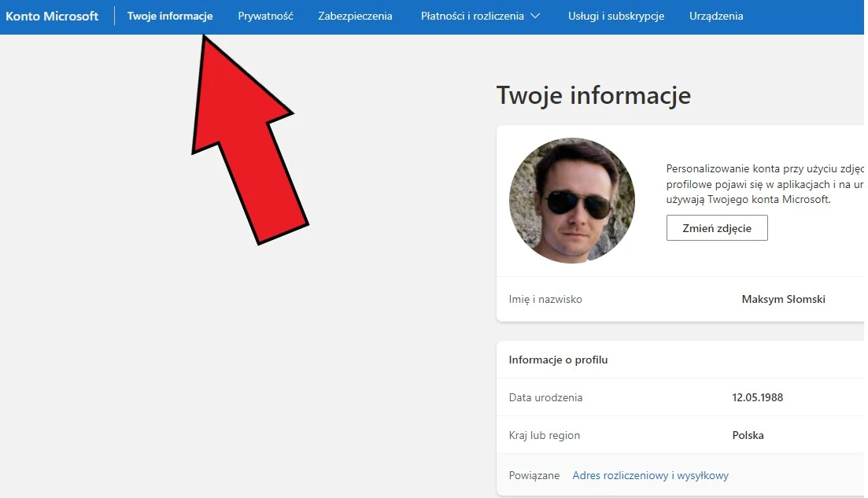Click the Data urodzenia label
This screenshot has height=498, width=868.
[x=545, y=397]
